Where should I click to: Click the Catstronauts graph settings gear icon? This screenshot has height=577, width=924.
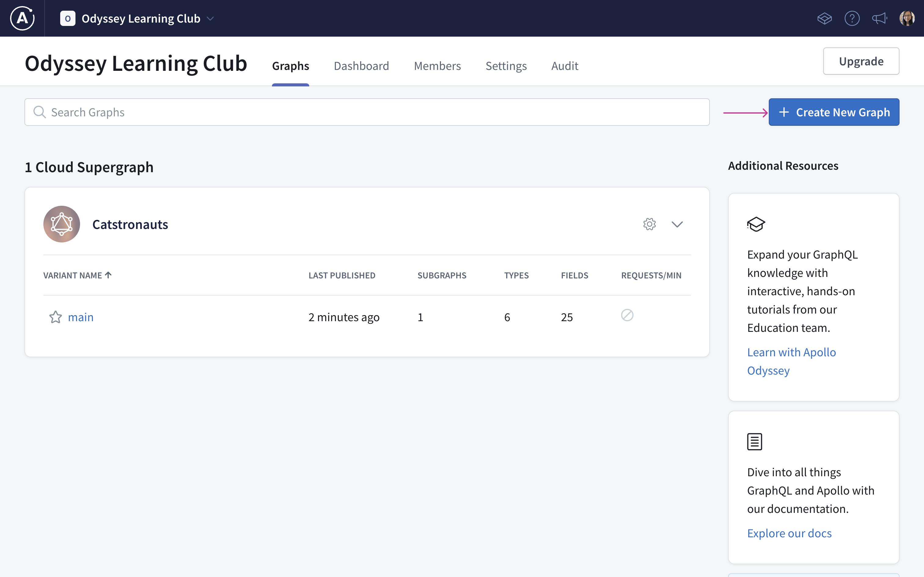pos(649,224)
